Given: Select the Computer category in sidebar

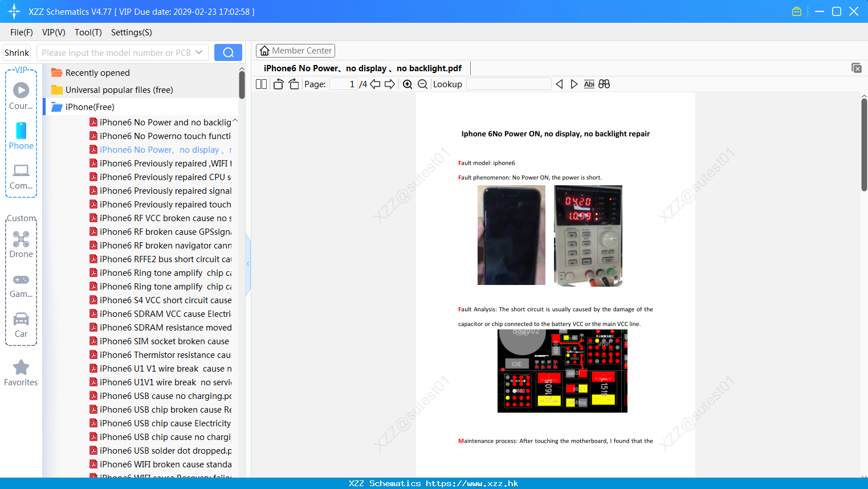Looking at the screenshot, I should (21, 176).
